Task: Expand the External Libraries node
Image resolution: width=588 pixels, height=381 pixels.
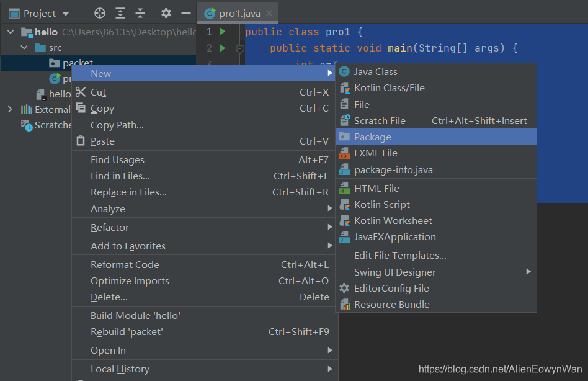Action: coord(10,109)
